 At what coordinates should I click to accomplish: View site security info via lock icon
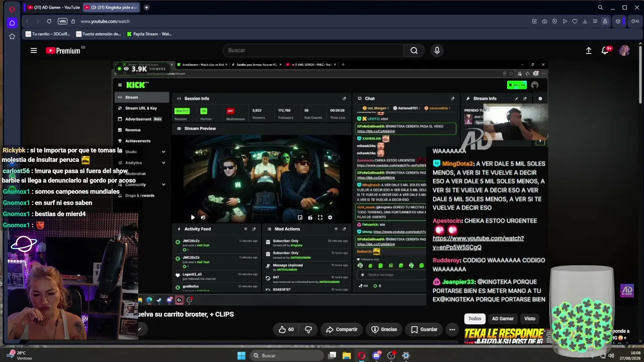pos(73,21)
